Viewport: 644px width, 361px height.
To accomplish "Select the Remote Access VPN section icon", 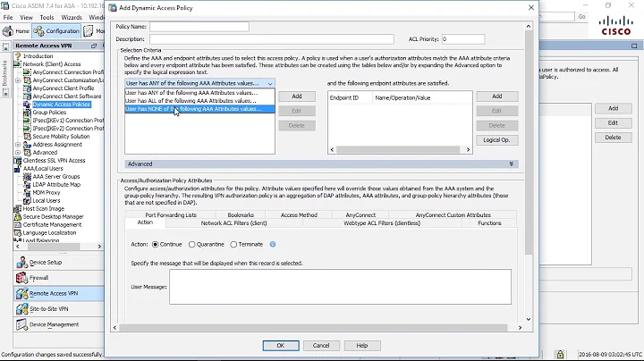I will click(x=21, y=293).
